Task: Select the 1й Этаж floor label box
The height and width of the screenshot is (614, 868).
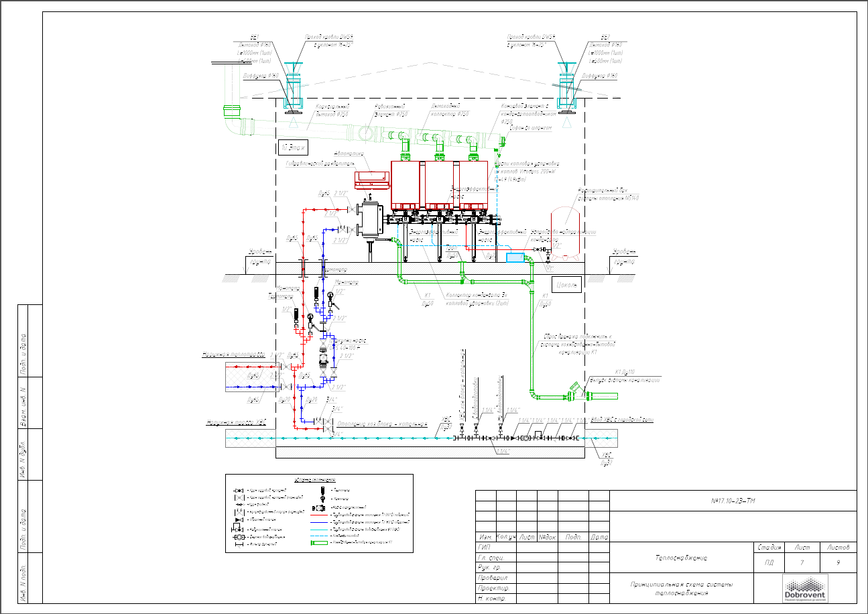Action: tap(294, 146)
